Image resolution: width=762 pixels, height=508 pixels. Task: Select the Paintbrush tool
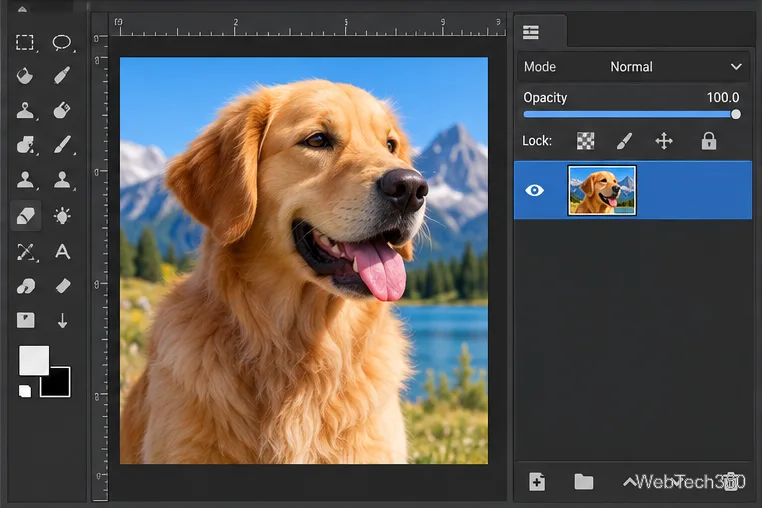(62, 145)
